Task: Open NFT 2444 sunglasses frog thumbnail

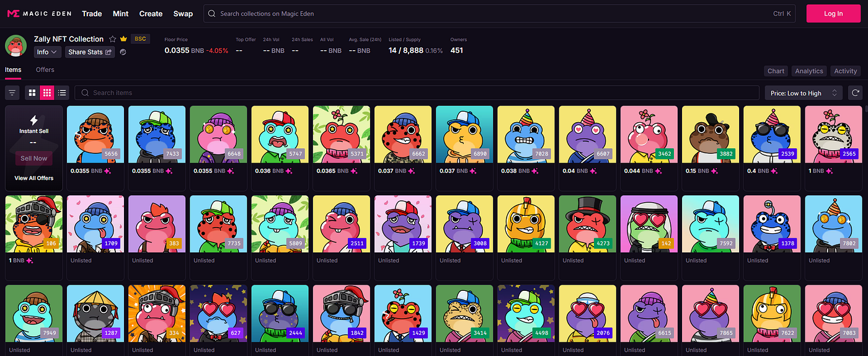Action: point(280,314)
